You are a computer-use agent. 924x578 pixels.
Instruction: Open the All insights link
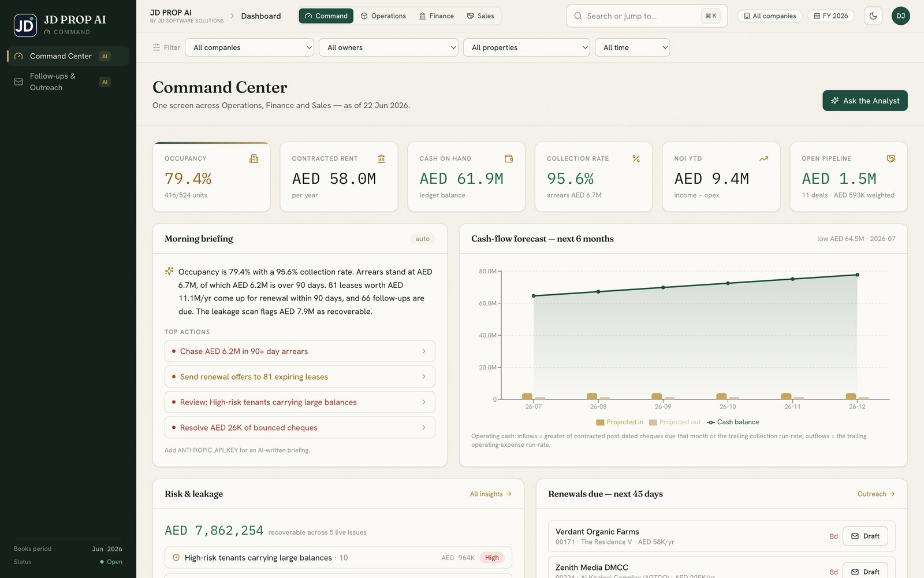pyautogui.click(x=491, y=494)
